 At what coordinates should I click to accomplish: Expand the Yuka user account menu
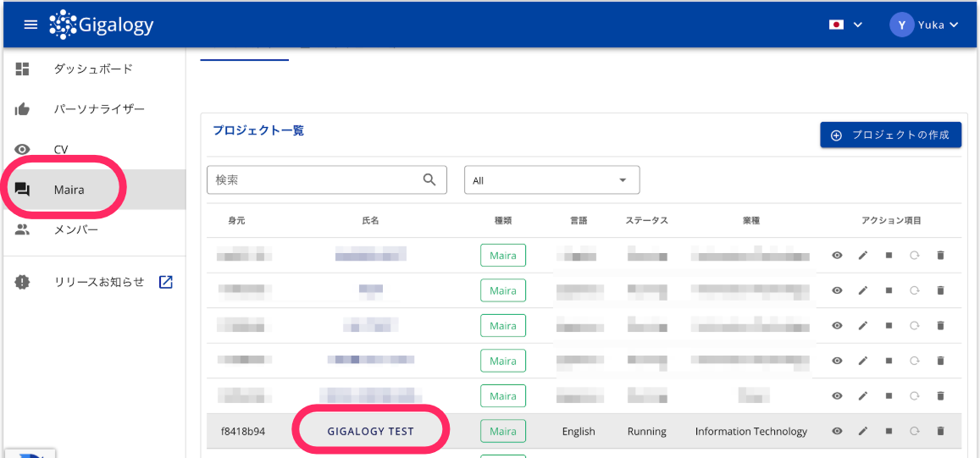[924, 25]
